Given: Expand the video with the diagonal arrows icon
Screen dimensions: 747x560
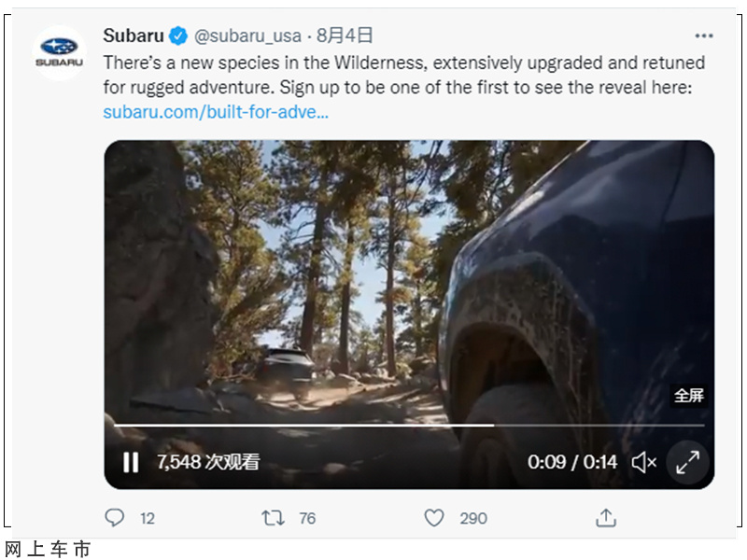Looking at the screenshot, I should (x=687, y=462).
